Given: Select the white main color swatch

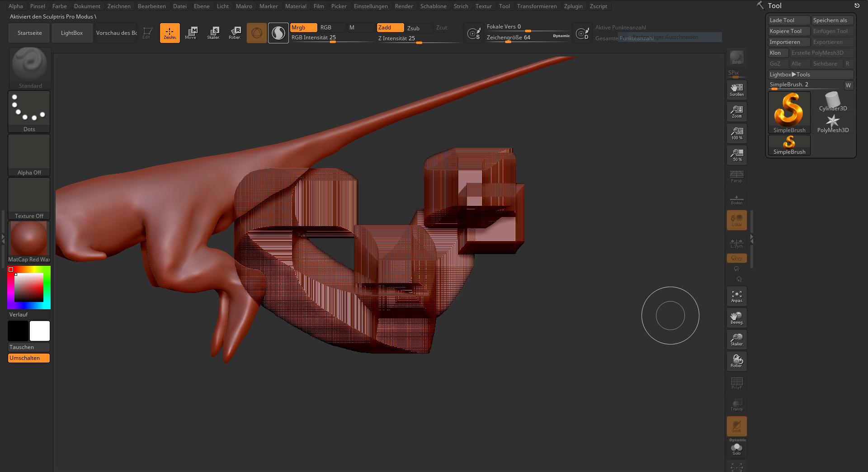Looking at the screenshot, I should pos(40,331).
